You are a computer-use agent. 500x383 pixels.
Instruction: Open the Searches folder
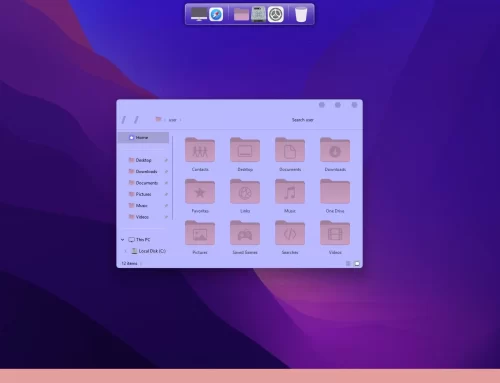[290, 237]
